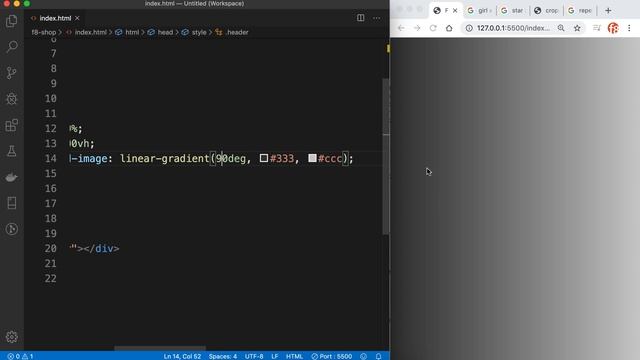Open a new Chrome tab
Screen dimensions: 640x360
pyautogui.click(x=608, y=11)
